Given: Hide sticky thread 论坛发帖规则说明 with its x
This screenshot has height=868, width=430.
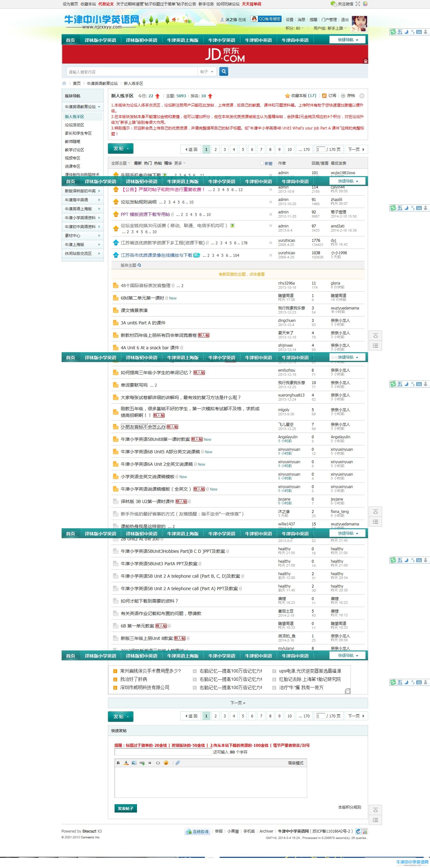Looking at the screenshot, I should (270, 202).
